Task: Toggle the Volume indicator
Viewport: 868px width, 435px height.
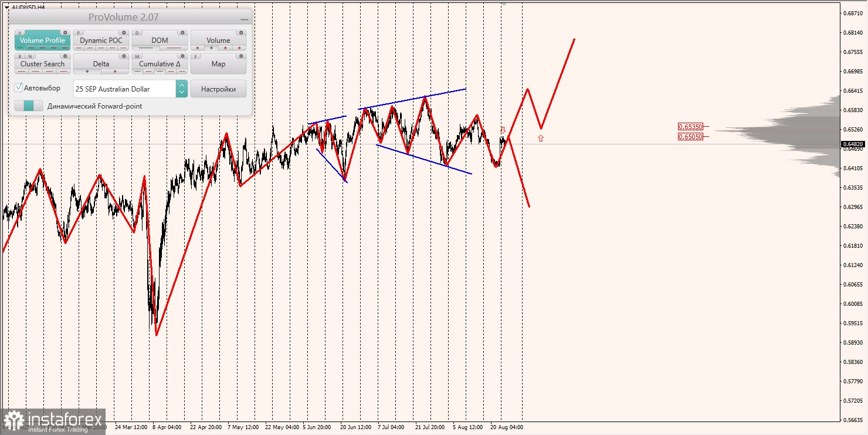Action: [x=218, y=41]
